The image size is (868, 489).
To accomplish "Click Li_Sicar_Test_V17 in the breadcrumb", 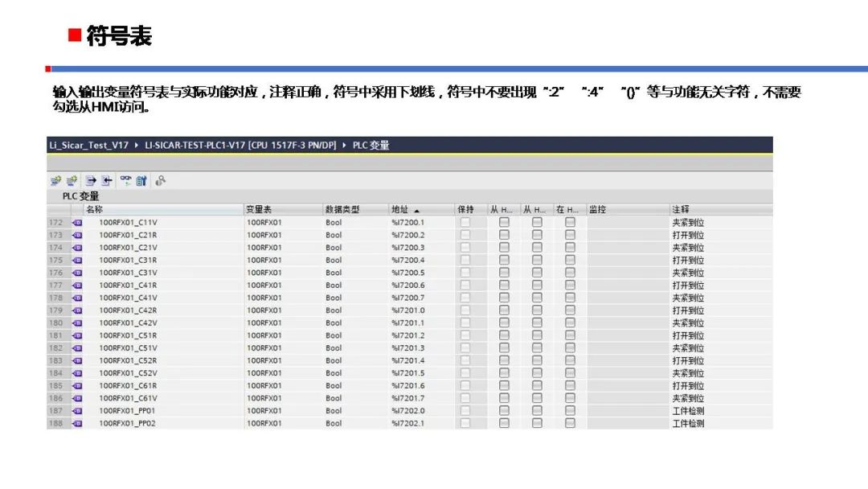I will pyautogui.click(x=88, y=146).
